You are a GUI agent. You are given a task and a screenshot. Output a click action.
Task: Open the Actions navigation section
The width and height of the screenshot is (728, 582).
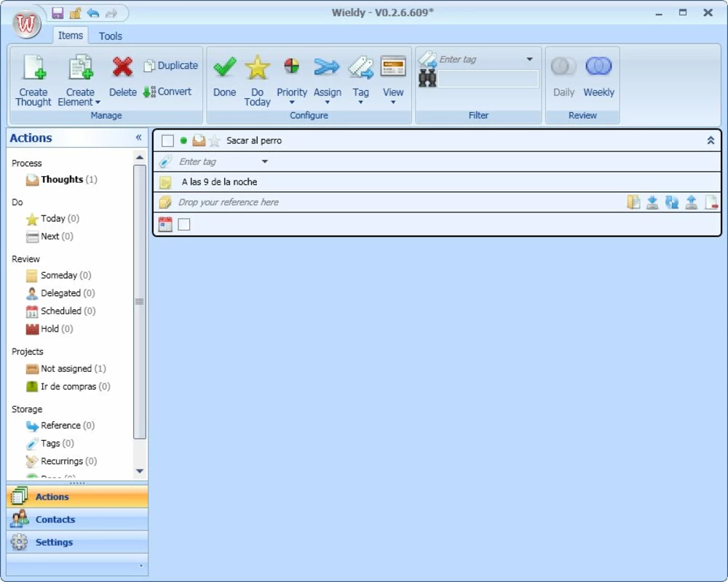tap(77, 497)
